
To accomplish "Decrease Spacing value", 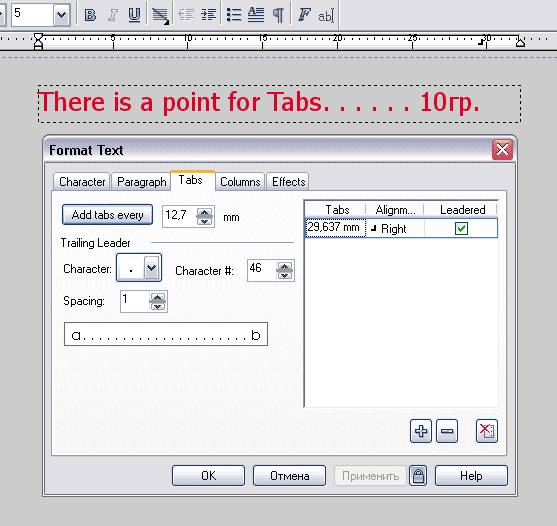I will 157,306.
